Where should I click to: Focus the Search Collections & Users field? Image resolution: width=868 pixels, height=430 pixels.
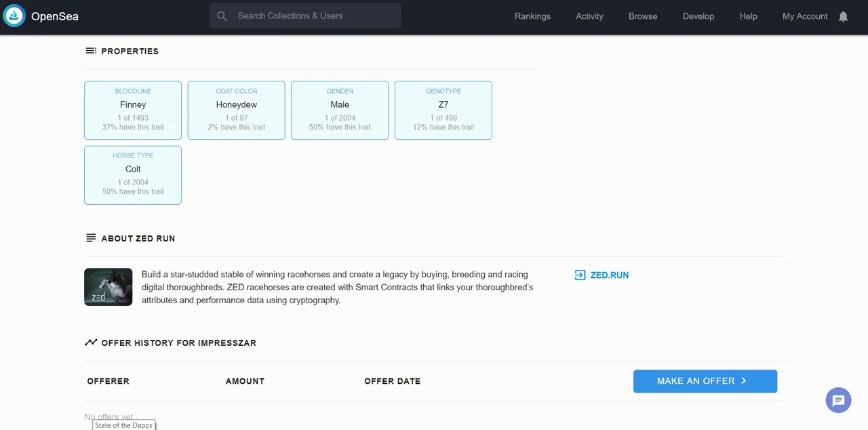tap(305, 16)
